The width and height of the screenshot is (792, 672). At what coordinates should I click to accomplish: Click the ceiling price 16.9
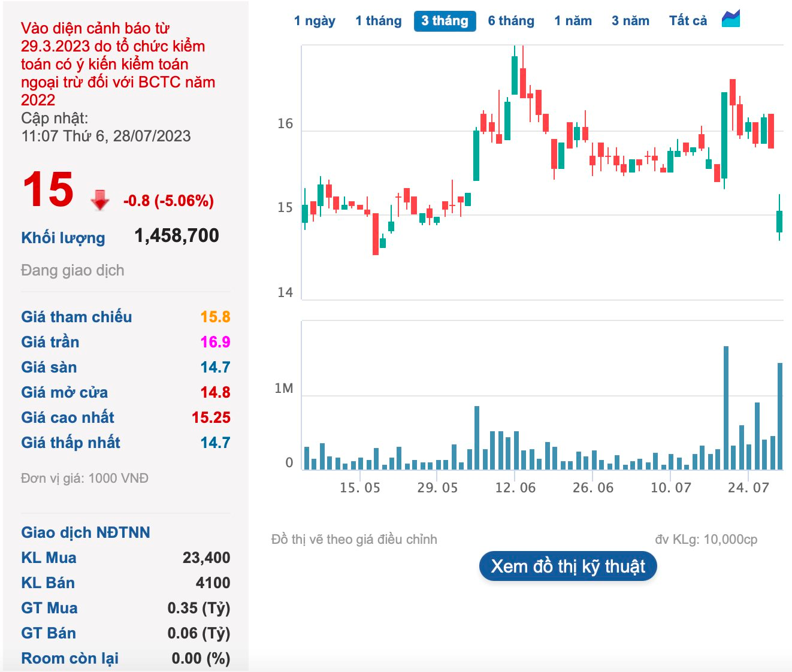tap(215, 342)
